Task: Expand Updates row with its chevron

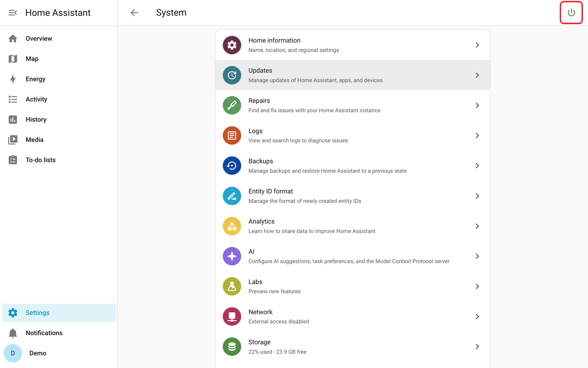Action: pyautogui.click(x=477, y=75)
